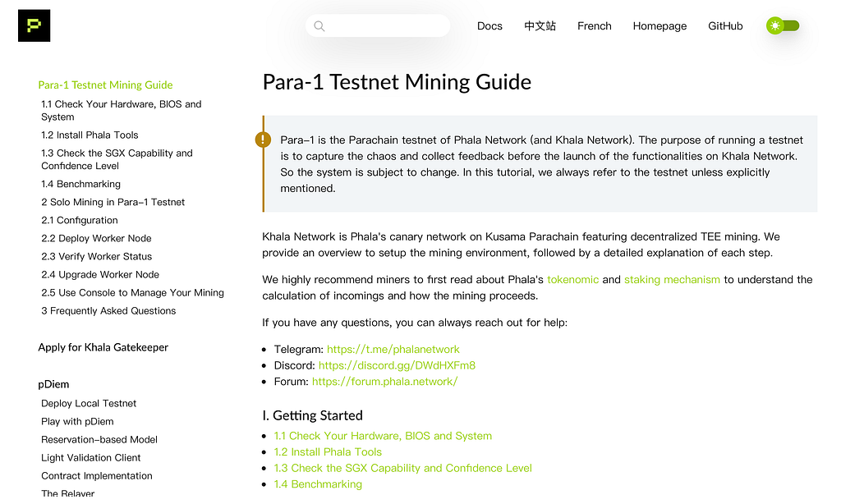This screenshot has height=504, width=841.
Task: Open the staking mechanism link
Action: tap(672, 280)
